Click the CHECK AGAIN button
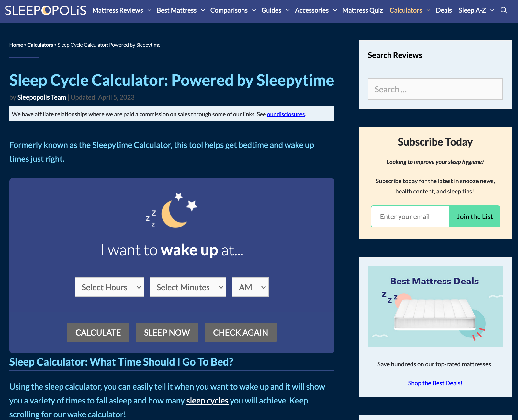Screen dimensions: 518x420 pyautogui.click(x=240, y=332)
